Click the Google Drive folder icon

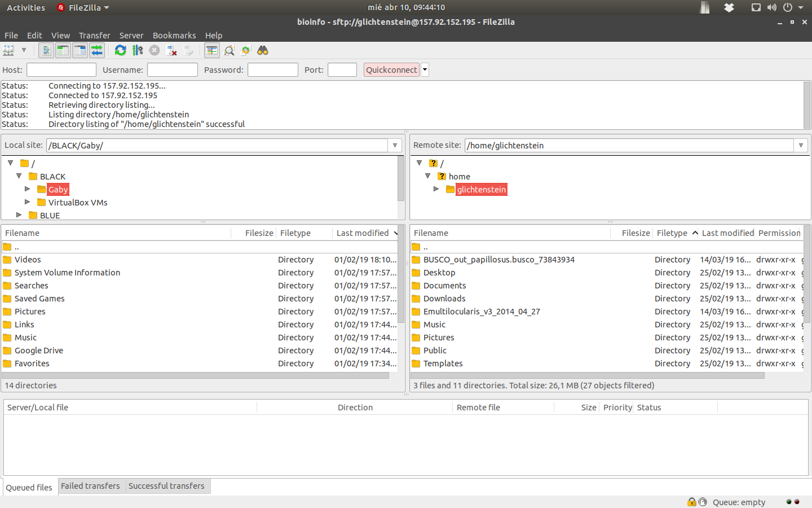[7, 351]
